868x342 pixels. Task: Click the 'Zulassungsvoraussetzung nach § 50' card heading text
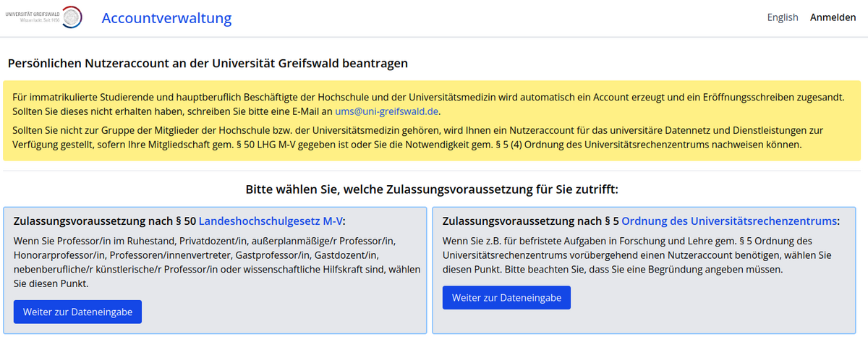(x=105, y=221)
